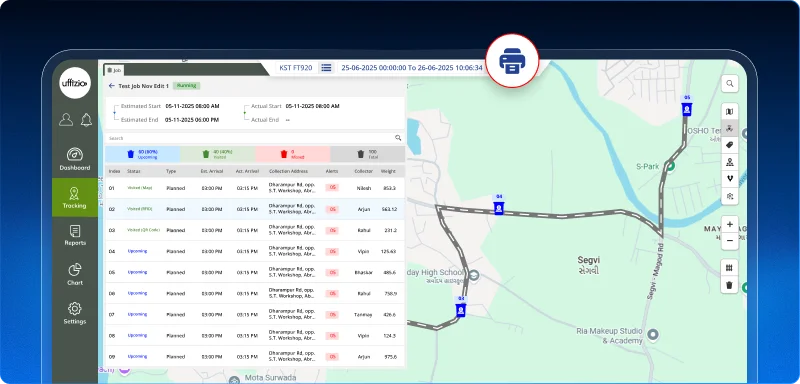
Task: Click the green Running status badge
Action: click(186, 86)
